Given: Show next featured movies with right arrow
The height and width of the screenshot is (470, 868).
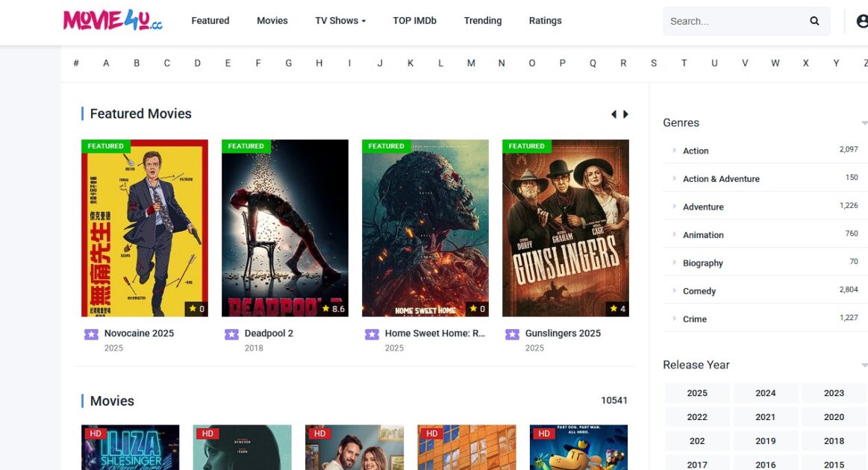Looking at the screenshot, I should click(x=625, y=114).
